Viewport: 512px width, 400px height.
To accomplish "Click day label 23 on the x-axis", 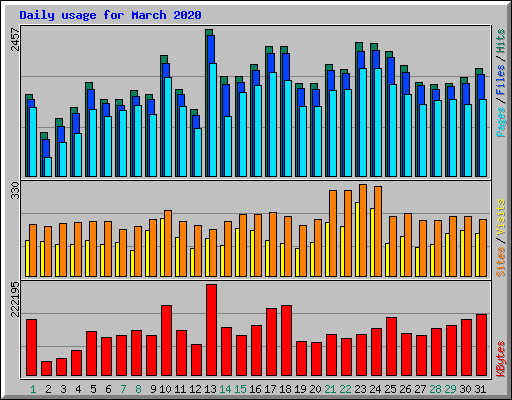I will point(360,389).
